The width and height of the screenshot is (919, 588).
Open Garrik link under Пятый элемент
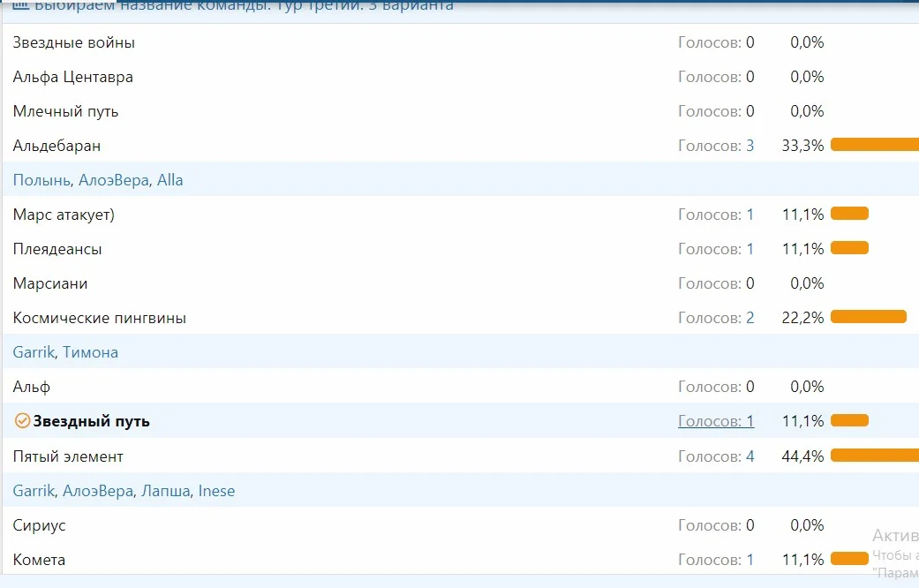tap(34, 491)
